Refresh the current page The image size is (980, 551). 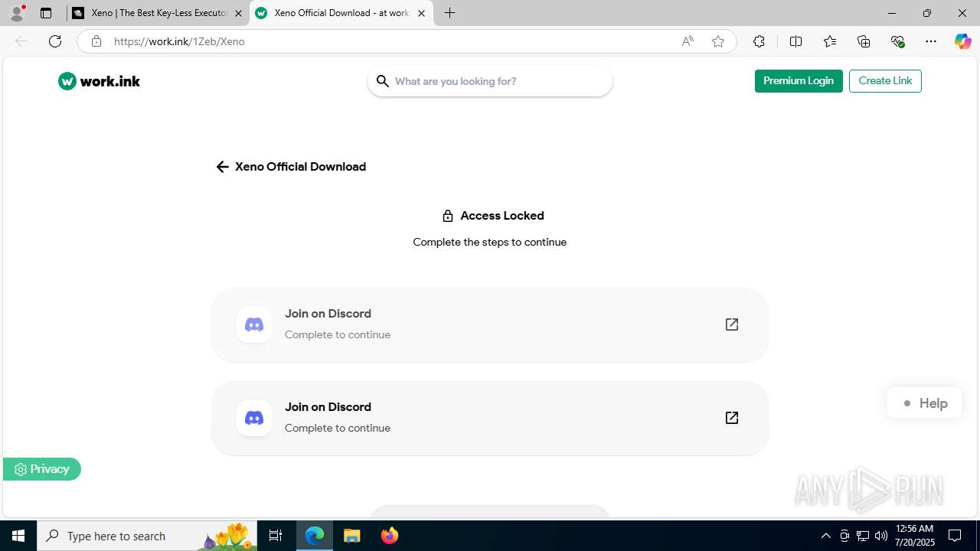pos(55,41)
